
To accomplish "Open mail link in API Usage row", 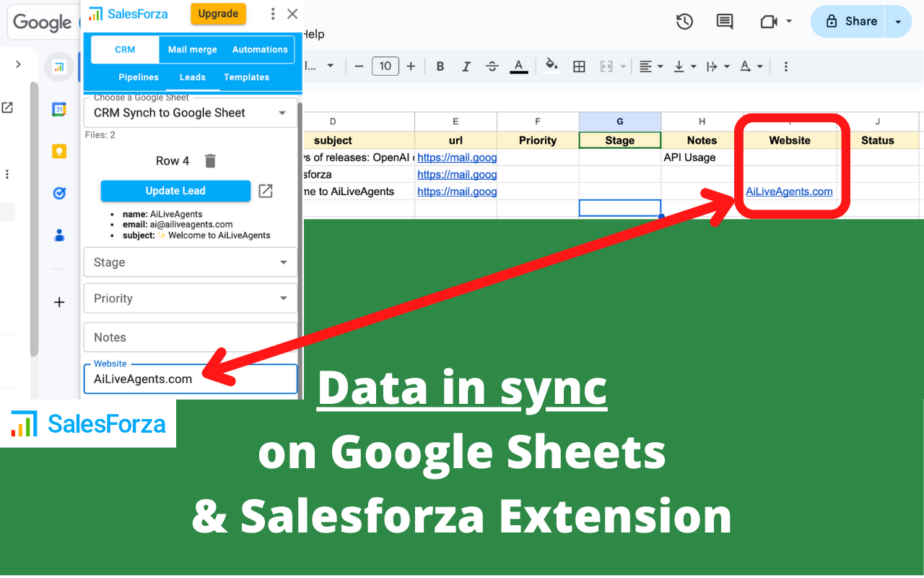I will coord(457,158).
